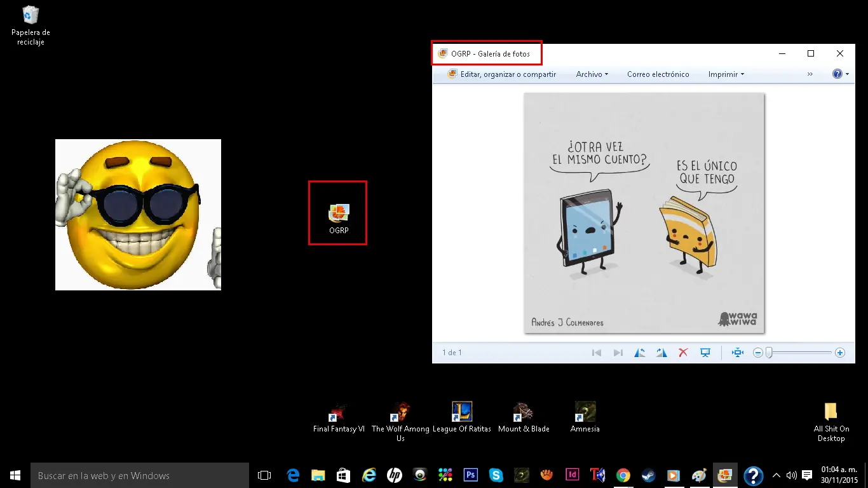Click the comic image in the photo viewer
Viewport: 868px width, 488px height.
tap(644, 213)
